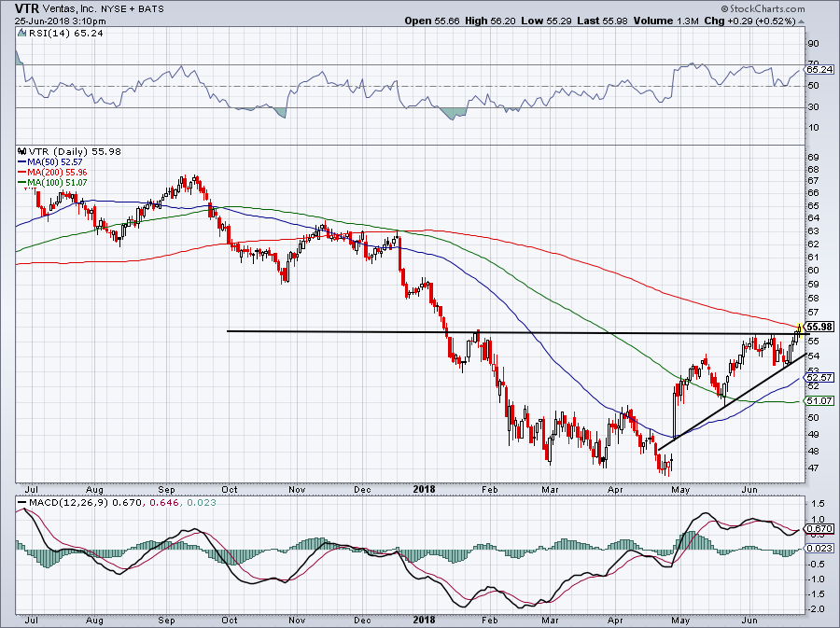This screenshot has height=628, width=840.
Task: Click the 69 label on the price axis
Action: pos(813,157)
